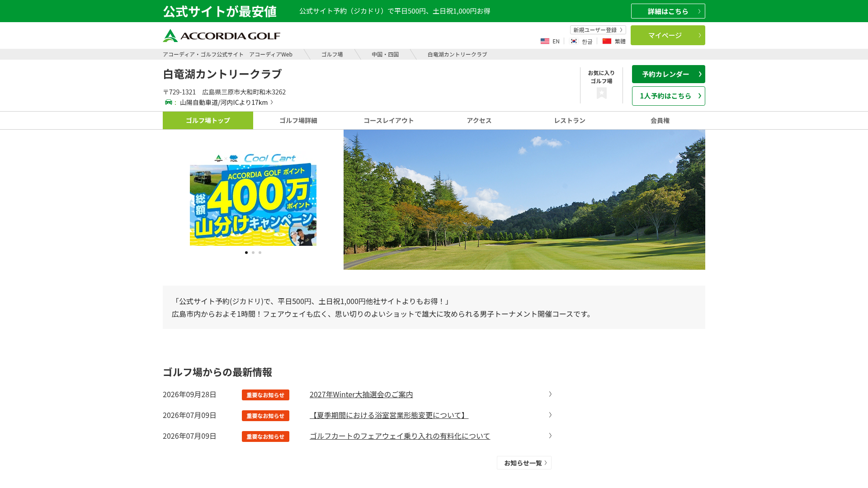This screenshot has height=488, width=868.
Task: Click the アコーディアWeb breadcrumb link
Action: pyautogui.click(x=227, y=54)
